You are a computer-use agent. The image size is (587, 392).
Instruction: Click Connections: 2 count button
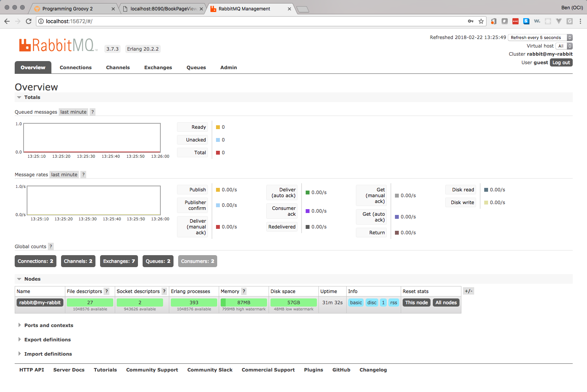tap(36, 261)
